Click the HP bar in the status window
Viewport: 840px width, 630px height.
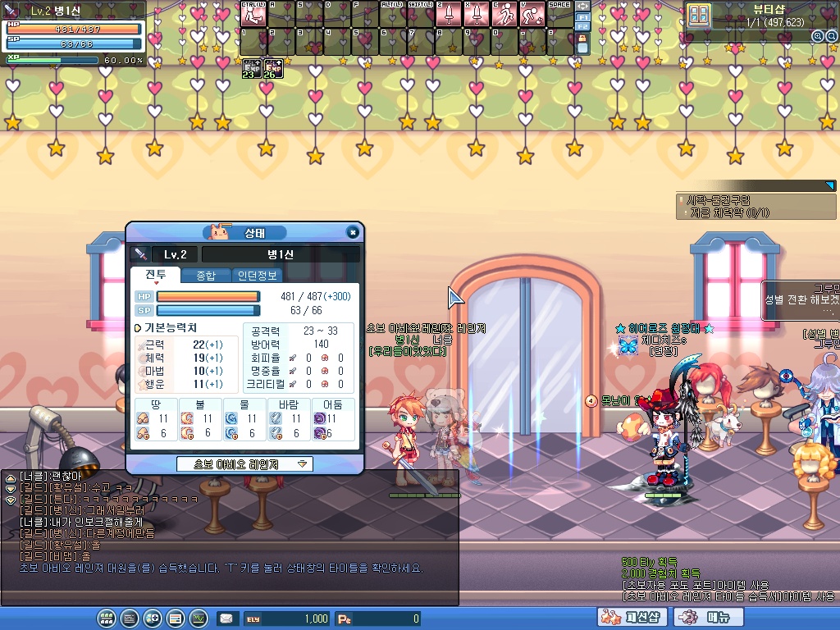pos(208,296)
